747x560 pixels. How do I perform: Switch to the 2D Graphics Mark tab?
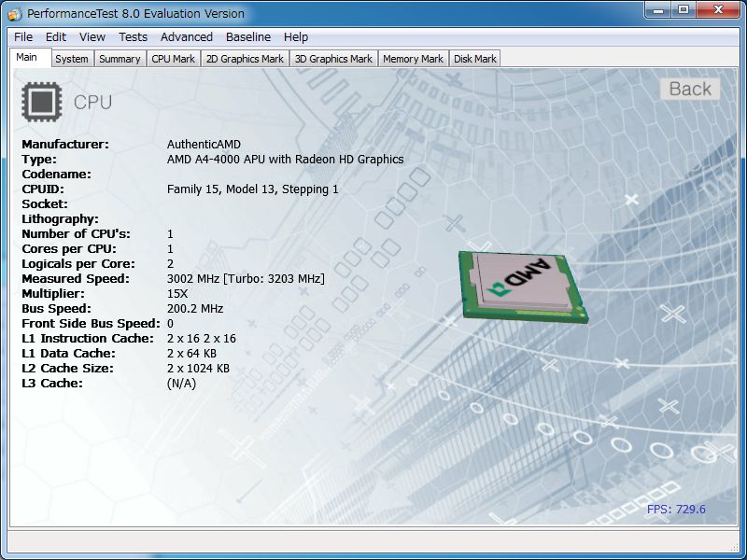pyautogui.click(x=245, y=59)
